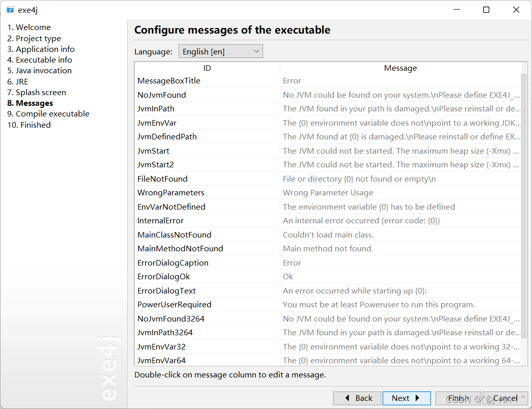The height and width of the screenshot is (409, 532).
Task: Click the message table vertical scrollbar
Action: coord(524,203)
